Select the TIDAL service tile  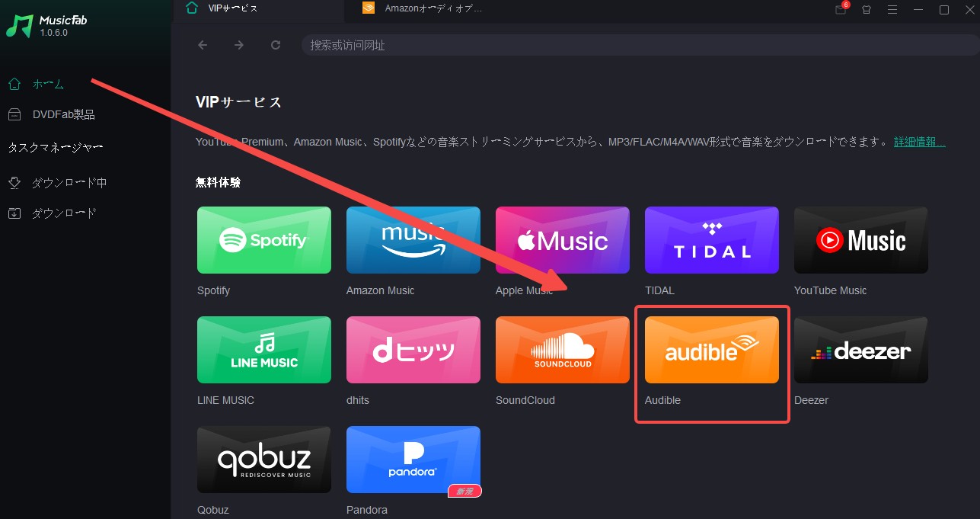coord(711,240)
